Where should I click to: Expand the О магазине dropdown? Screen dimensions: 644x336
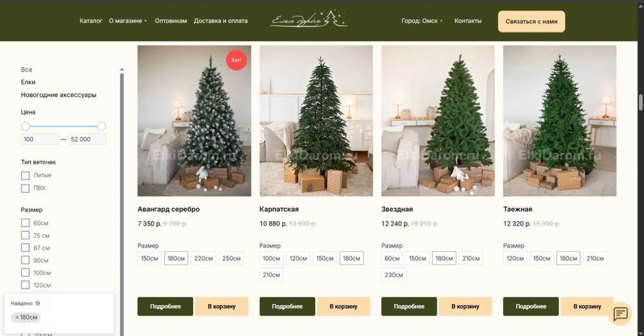point(128,21)
